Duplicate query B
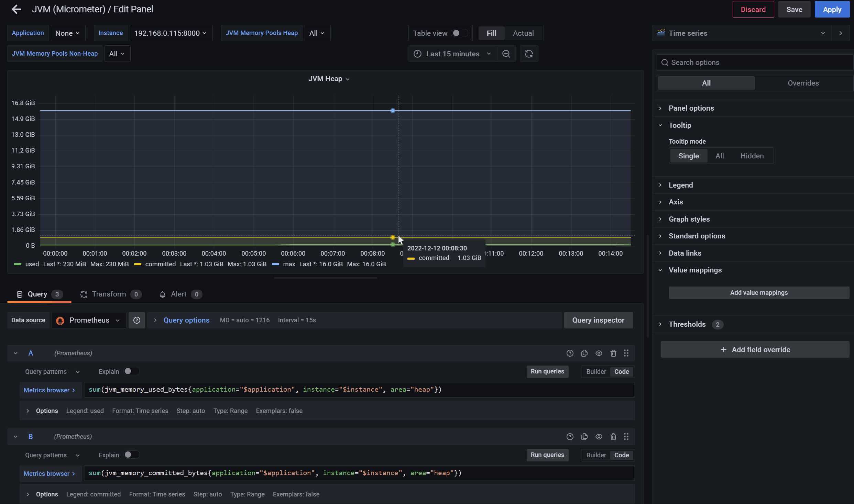Viewport: 854px width, 504px height. (584, 437)
